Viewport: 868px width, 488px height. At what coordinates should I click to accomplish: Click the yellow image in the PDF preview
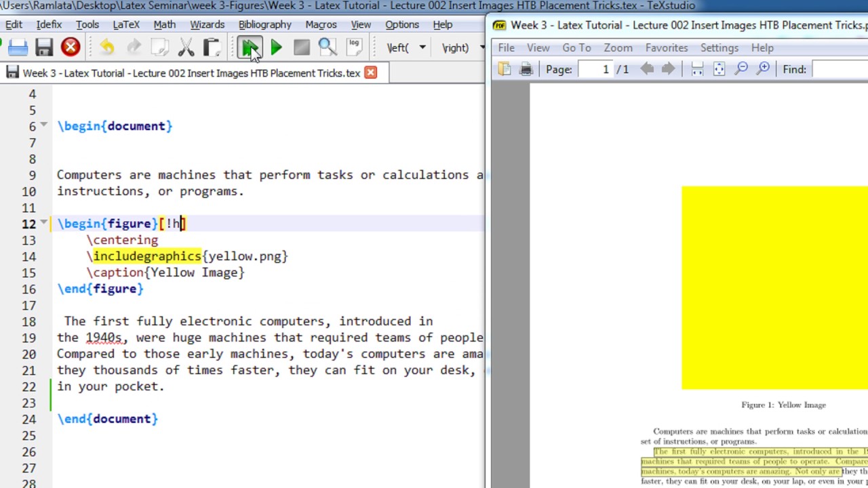tap(774, 287)
